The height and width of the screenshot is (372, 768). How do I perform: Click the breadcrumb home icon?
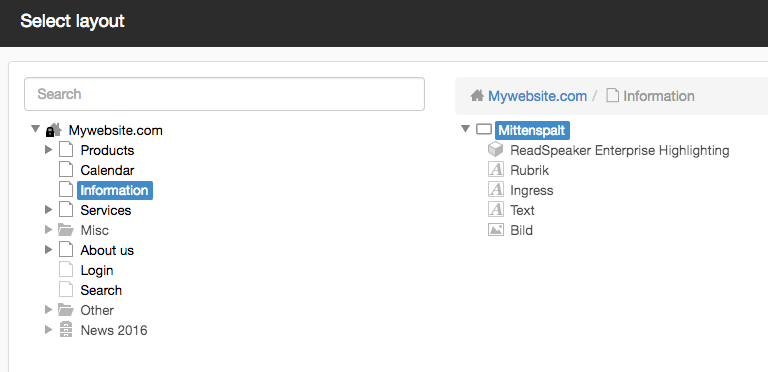tap(478, 95)
